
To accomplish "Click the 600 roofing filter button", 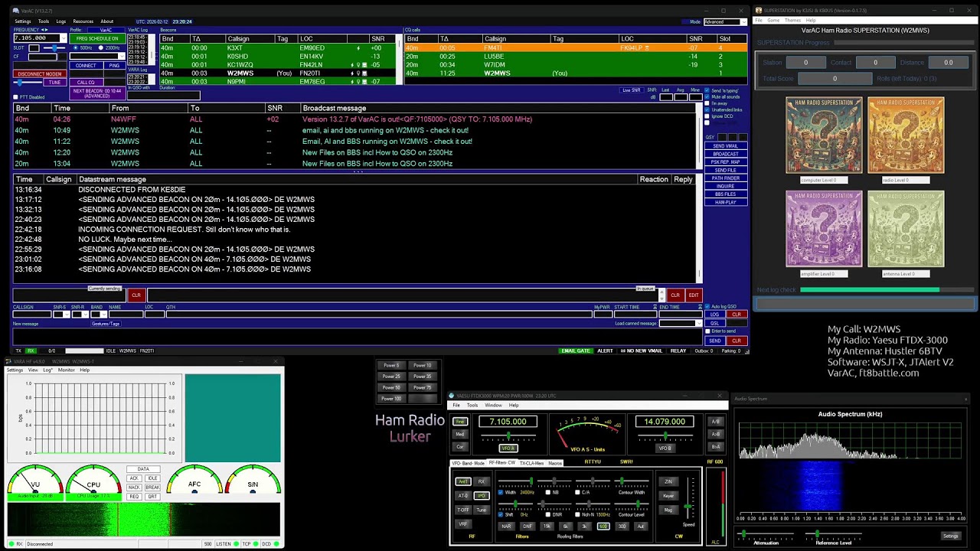I will click(603, 527).
